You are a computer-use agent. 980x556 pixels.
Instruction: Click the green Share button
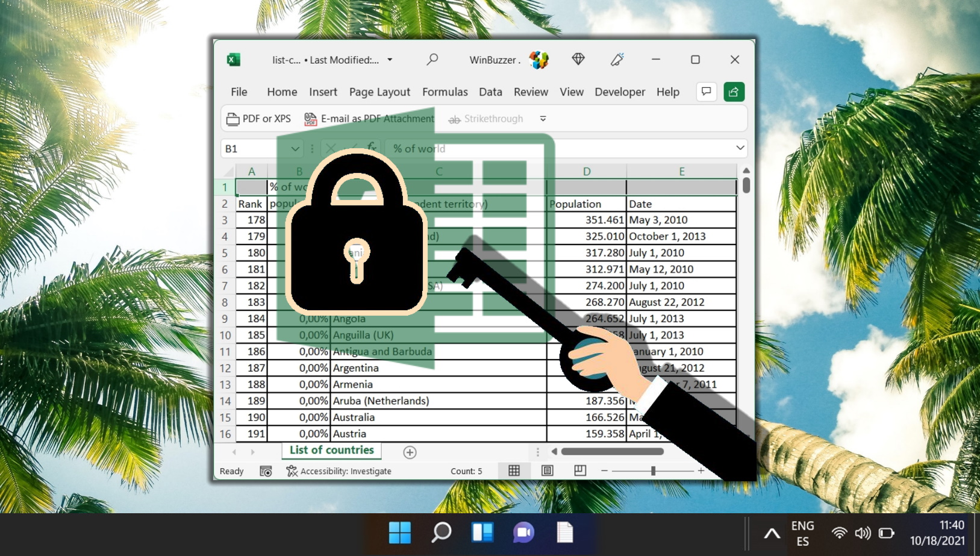pyautogui.click(x=734, y=92)
